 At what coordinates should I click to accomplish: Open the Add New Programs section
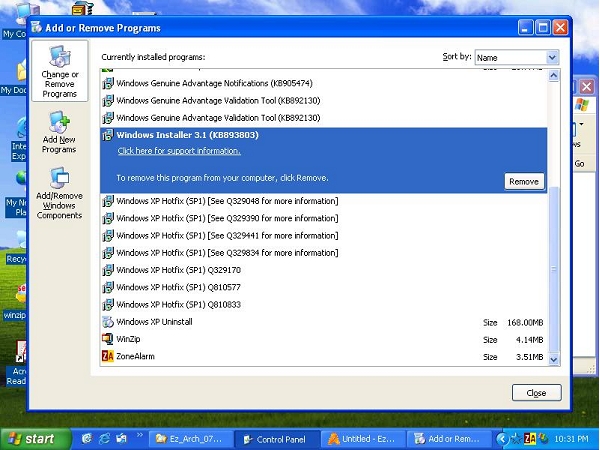point(59,132)
